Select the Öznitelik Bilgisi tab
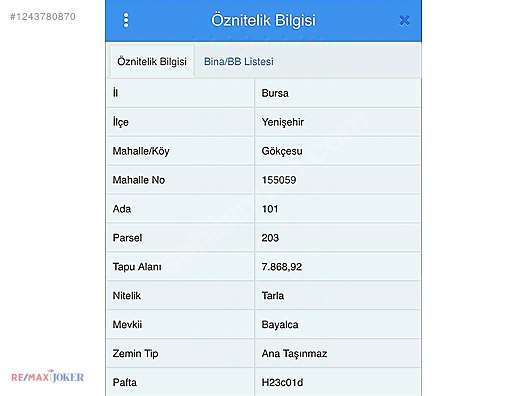Screen dimensions: 528x396 coord(152,62)
